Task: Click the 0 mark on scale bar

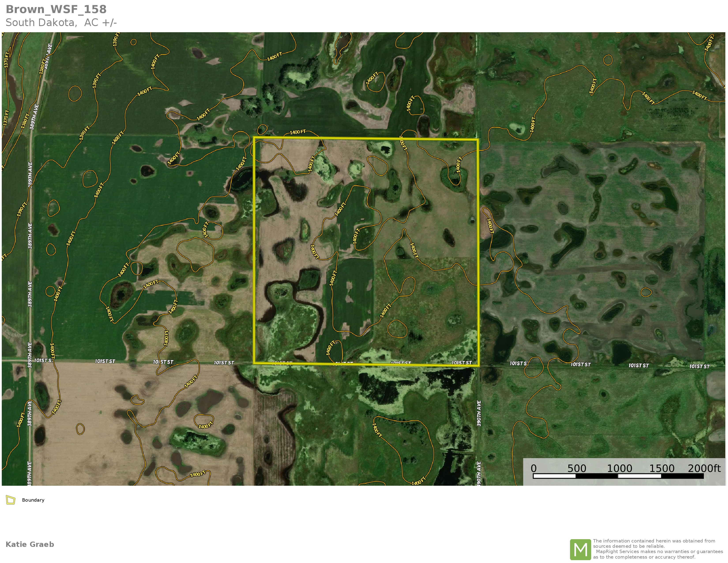Action: point(534,468)
